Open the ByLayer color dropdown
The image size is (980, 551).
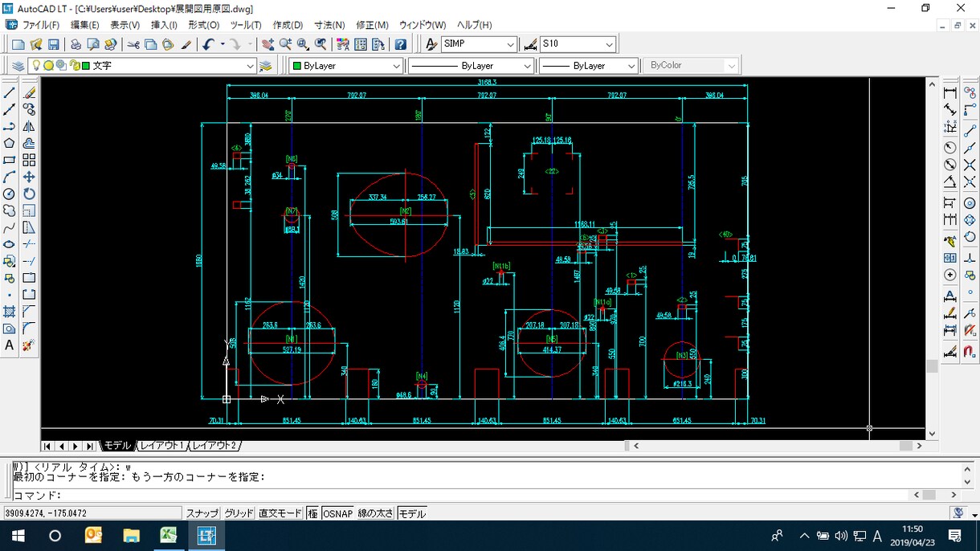[346, 66]
